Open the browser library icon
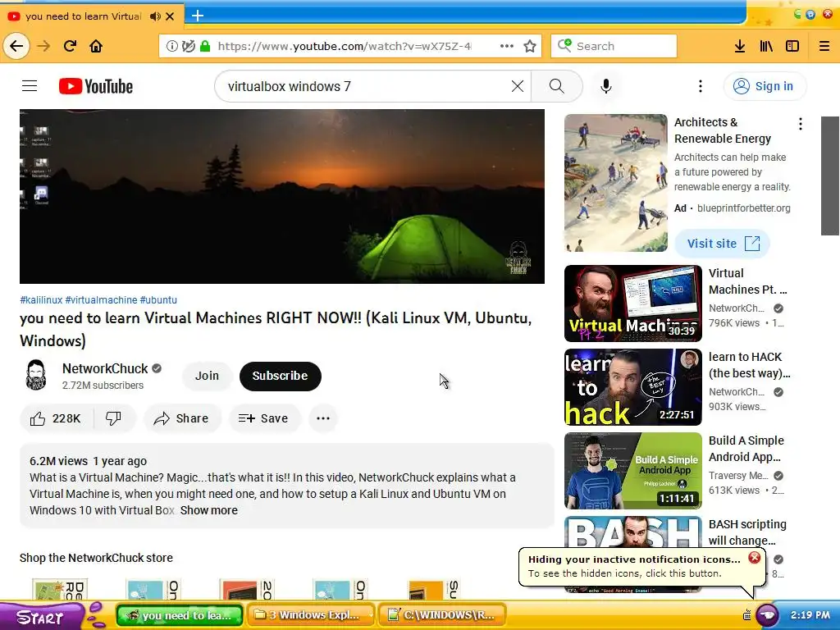This screenshot has width=840, height=630. (766, 46)
